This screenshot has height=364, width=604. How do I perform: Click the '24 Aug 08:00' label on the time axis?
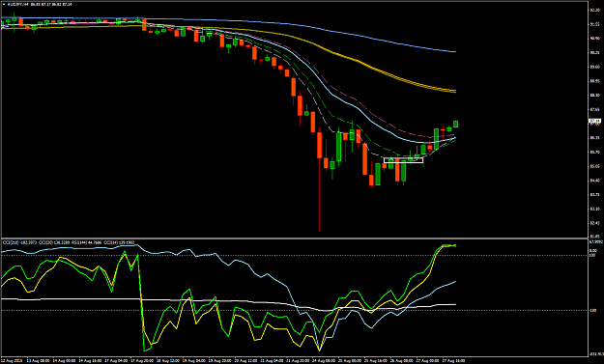[x=324, y=360]
